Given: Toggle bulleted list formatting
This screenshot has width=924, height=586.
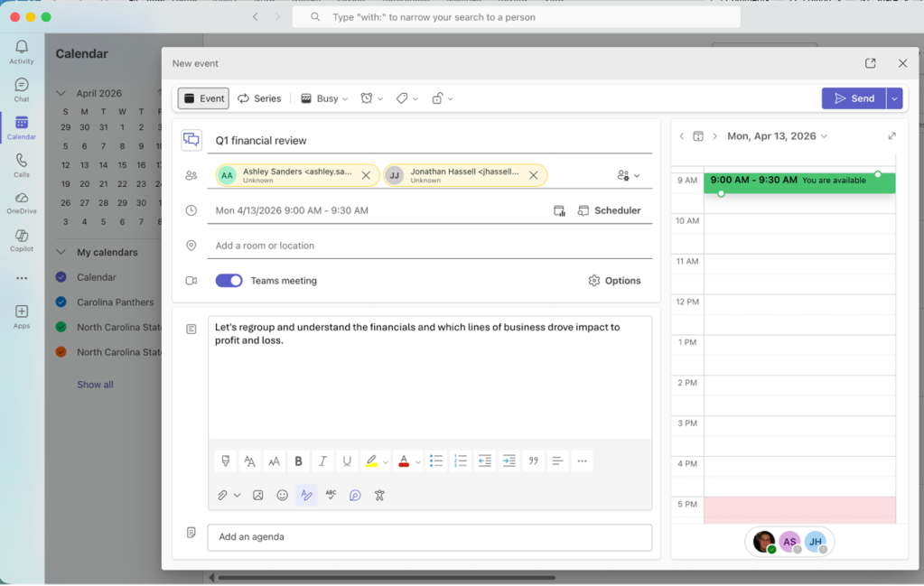Looking at the screenshot, I should tap(436, 460).
